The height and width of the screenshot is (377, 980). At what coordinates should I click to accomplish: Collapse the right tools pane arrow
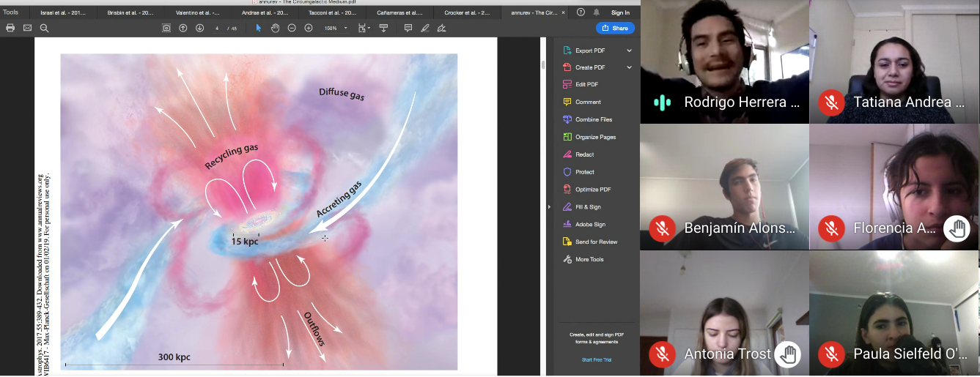point(549,207)
